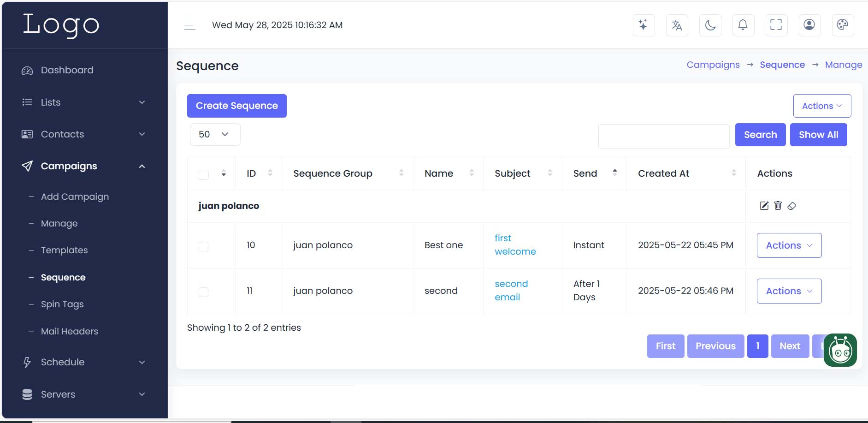Open the language translation icon
The width and height of the screenshot is (868, 423).
point(677,25)
